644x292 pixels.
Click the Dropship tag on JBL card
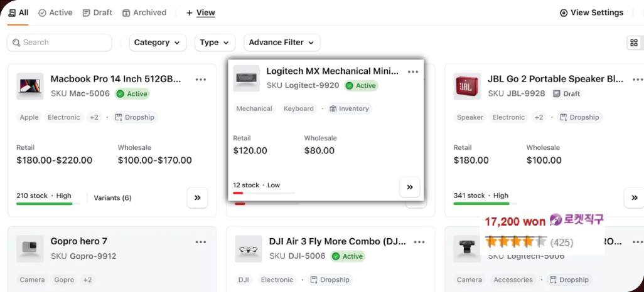coord(579,117)
